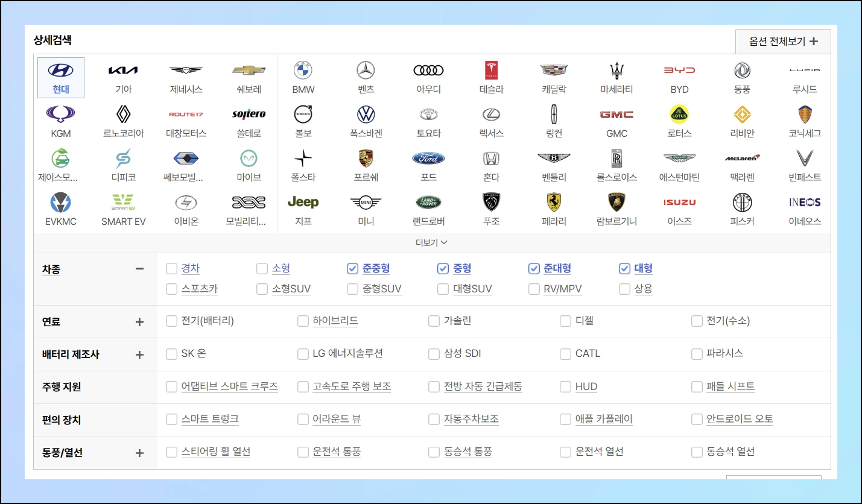Select the Renault Korea (르노코리아) logo
862x504 pixels.
pos(124,114)
